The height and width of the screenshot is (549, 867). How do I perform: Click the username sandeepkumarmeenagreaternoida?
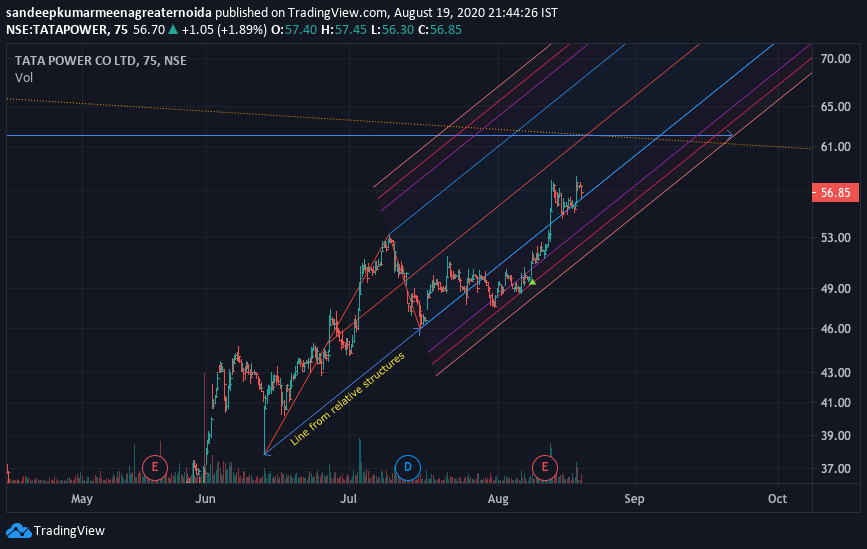point(109,12)
